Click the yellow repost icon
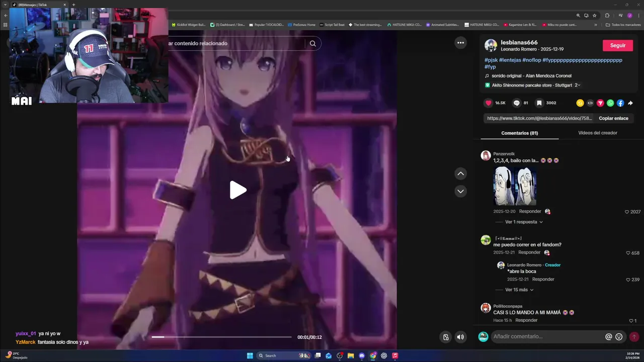Viewport: 644px width, 362px height. [580, 103]
